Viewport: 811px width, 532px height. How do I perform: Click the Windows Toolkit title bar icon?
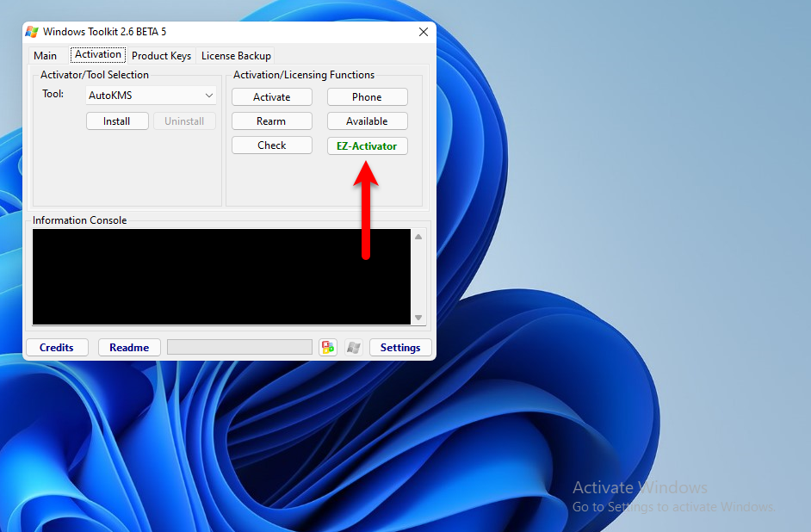click(x=32, y=32)
